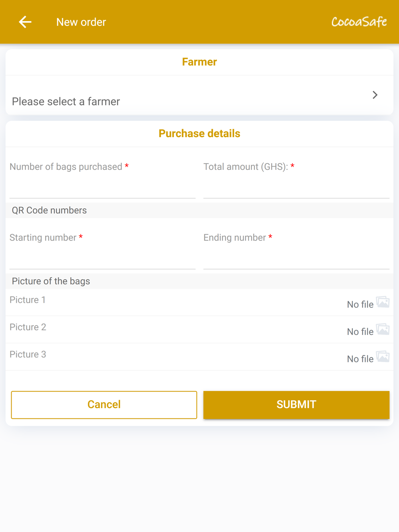Select the Ending number input

click(296, 258)
